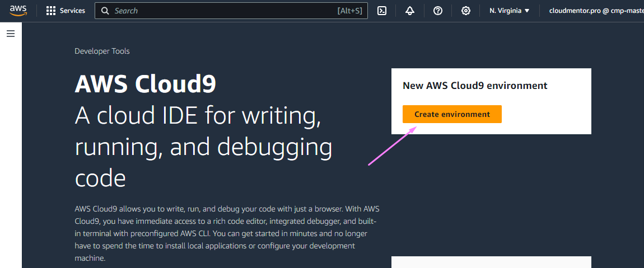Focus the Search input field
Screen dimensions: 644x268
tap(224, 11)
